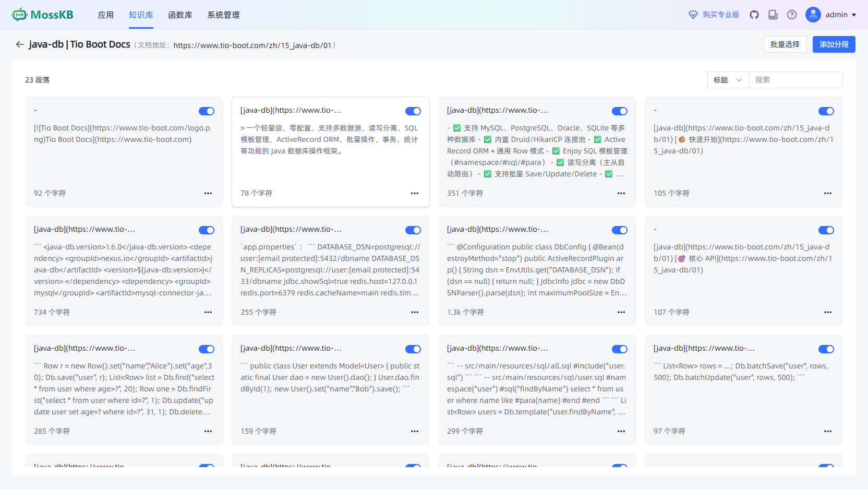Open more options on the 92 个字符 card
This screenshot has width=868, height=489.
(x=208, y=193)
